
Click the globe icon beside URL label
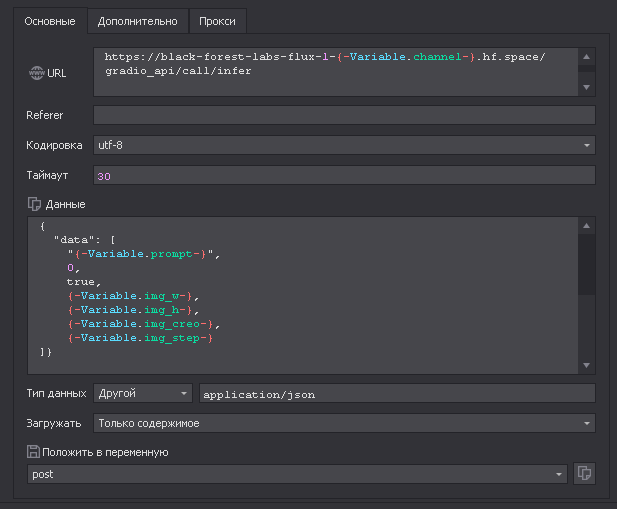coord(36,73)
